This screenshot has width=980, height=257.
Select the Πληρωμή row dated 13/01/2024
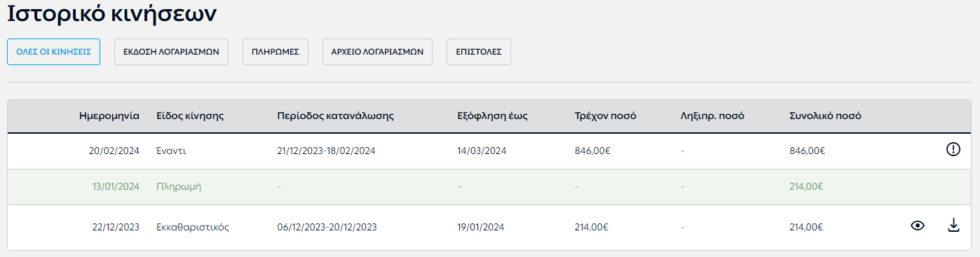click(490, 187)
